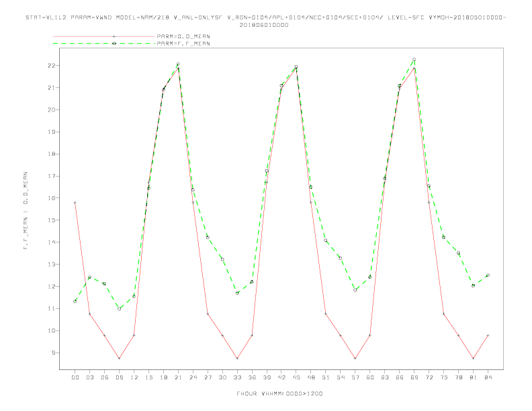Click the x-axis tick label 06
Screen dimensions: 532x411
click(105, 377)
